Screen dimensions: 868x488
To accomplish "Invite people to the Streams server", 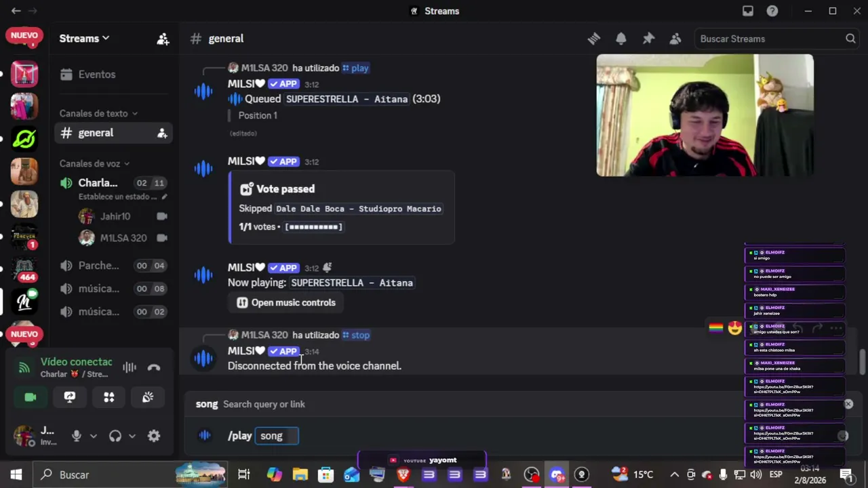I will point(163,39).
